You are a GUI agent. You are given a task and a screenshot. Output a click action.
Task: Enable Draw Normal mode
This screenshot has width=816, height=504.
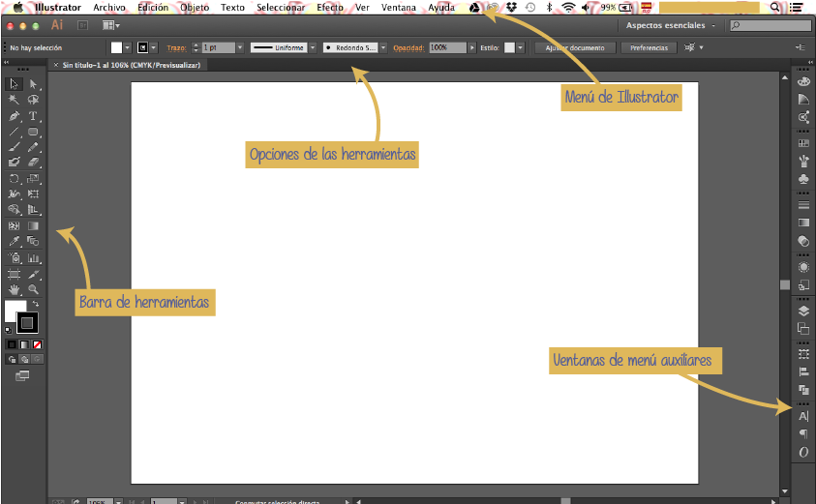pos(12,359)
